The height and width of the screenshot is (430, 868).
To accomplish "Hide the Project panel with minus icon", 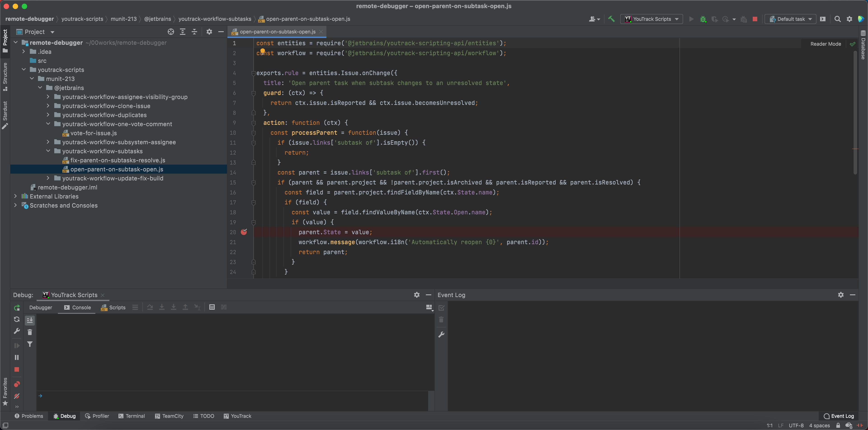I will point(221,32).
